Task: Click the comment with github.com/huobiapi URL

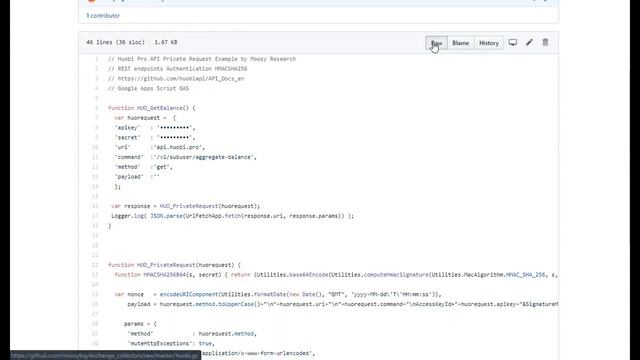Action: (x=176, y=79)
